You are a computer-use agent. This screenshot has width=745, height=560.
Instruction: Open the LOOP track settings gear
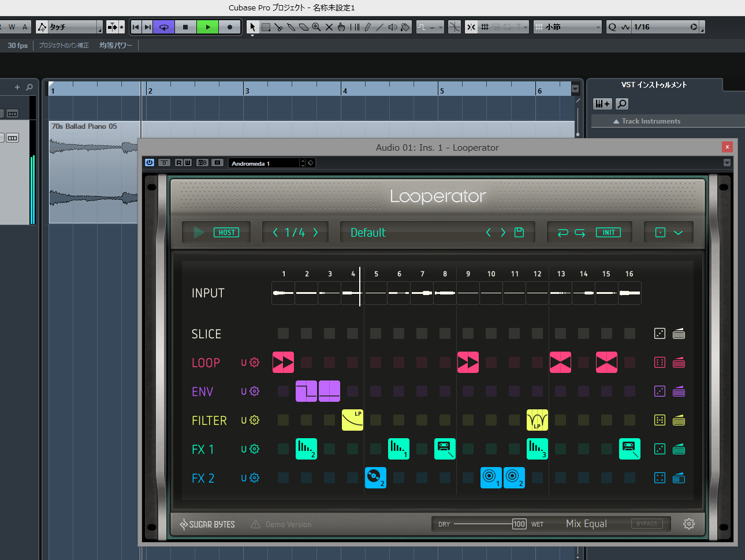[x=255, y=363]
